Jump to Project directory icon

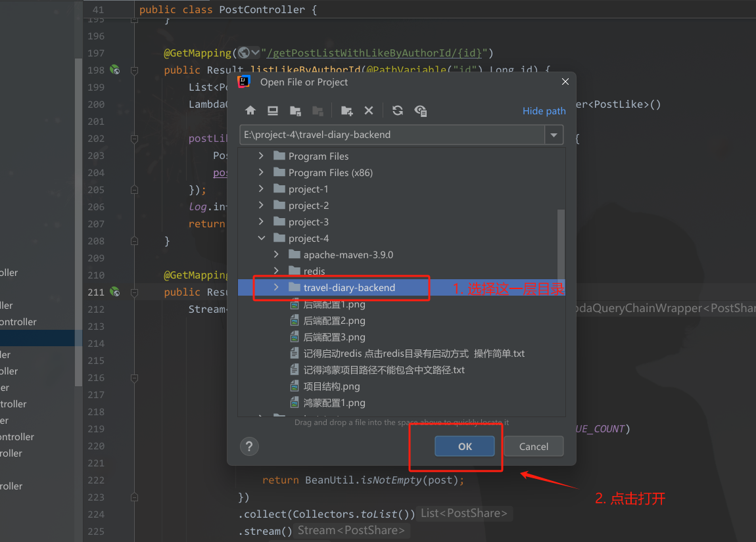pos(296,111)
